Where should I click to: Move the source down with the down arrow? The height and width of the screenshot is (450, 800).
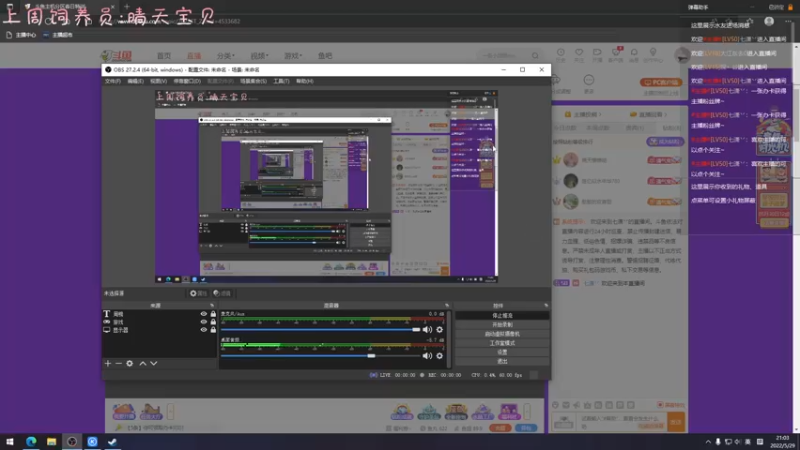(154, 363)
